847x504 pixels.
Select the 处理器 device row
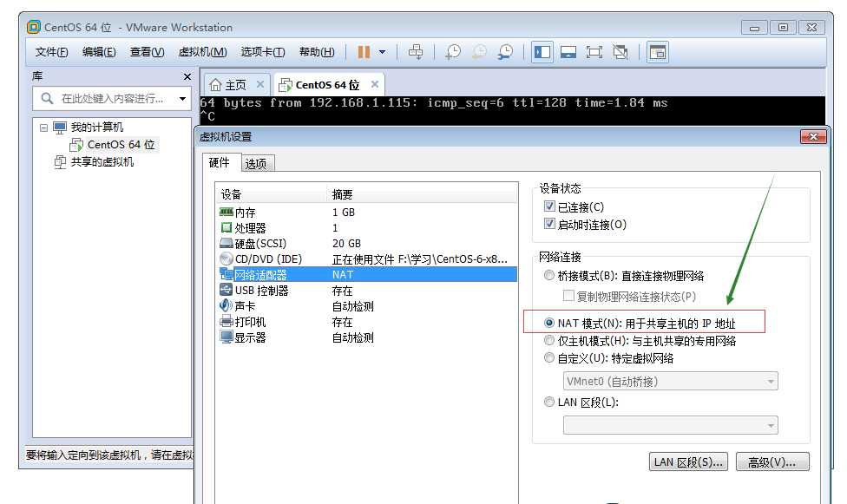[367, 228]
